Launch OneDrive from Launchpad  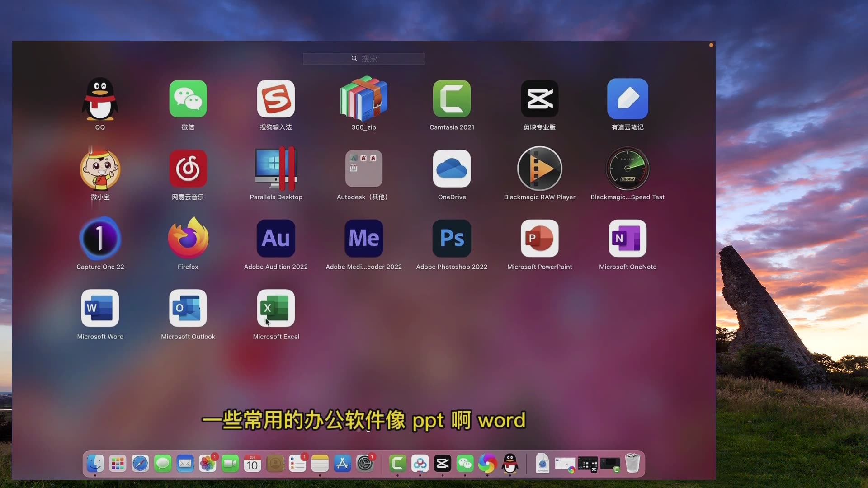point(452,169)
